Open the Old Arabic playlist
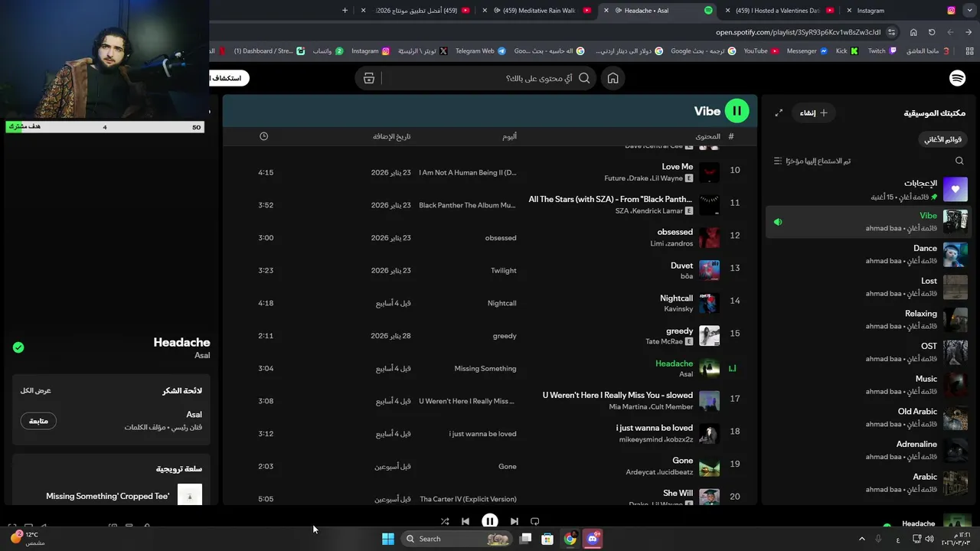 (x=868, y=418)
